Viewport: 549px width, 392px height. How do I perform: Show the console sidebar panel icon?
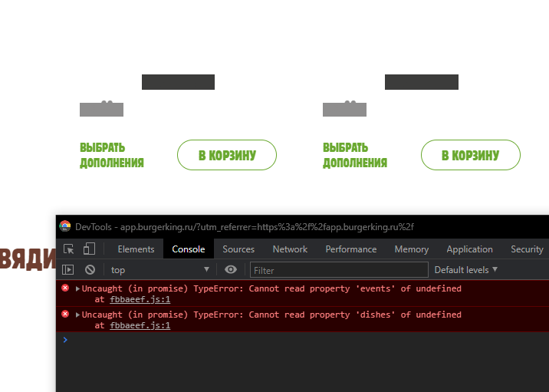click(x=68, y=269)
